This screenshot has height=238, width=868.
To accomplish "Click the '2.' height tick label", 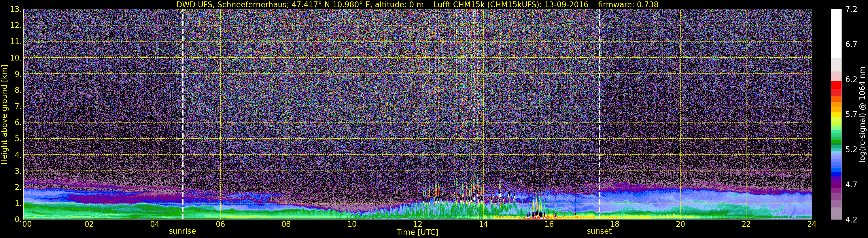I will click(18, 187).
